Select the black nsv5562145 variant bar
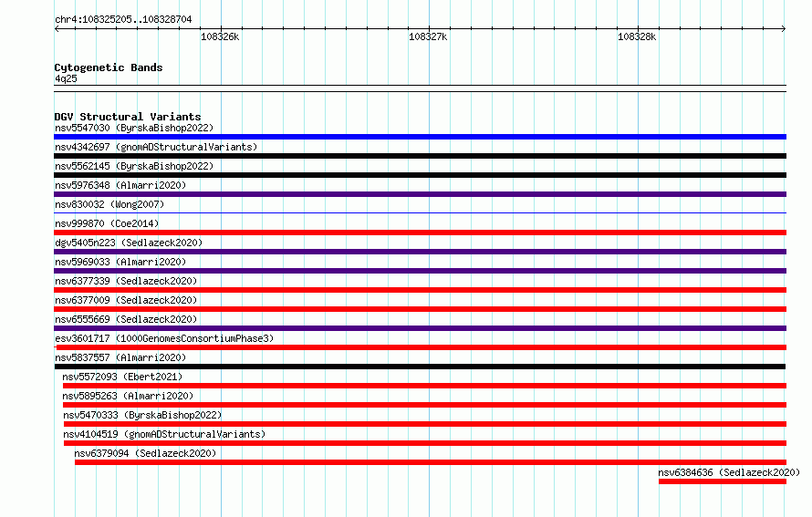The image size is (812, 517). point(420,175)
